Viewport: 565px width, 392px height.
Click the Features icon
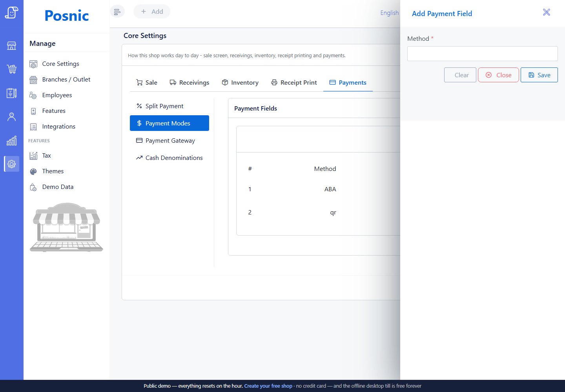[33, 111]
